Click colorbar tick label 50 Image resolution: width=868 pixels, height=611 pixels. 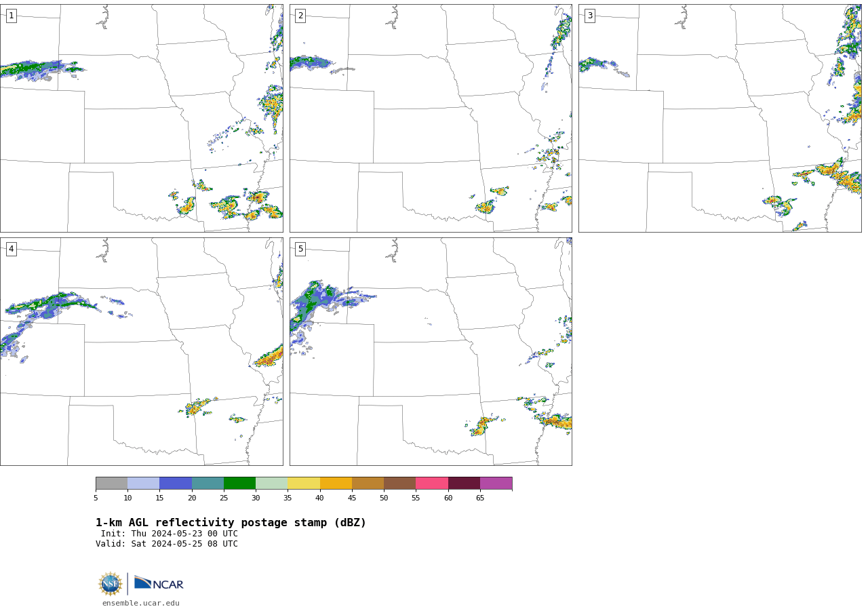(x=384, y=498)
